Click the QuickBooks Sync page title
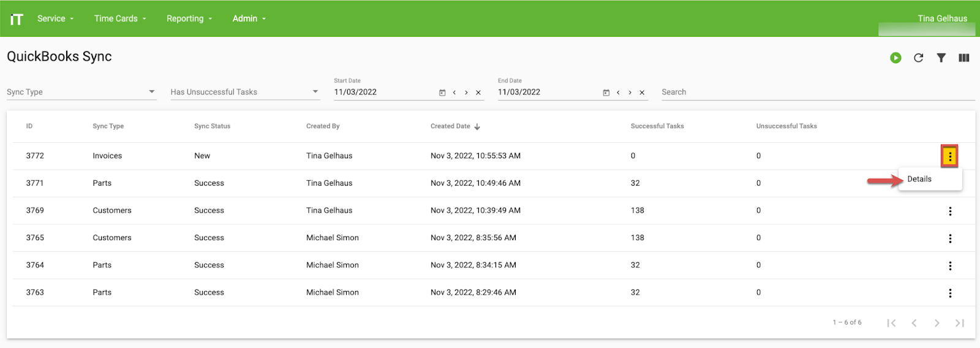 click(59, 56)
